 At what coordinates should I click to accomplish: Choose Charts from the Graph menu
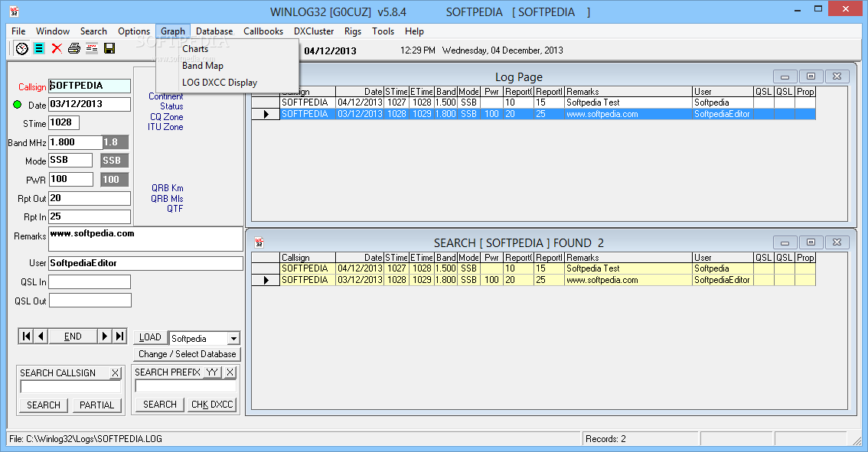click(x=195, y=49)
